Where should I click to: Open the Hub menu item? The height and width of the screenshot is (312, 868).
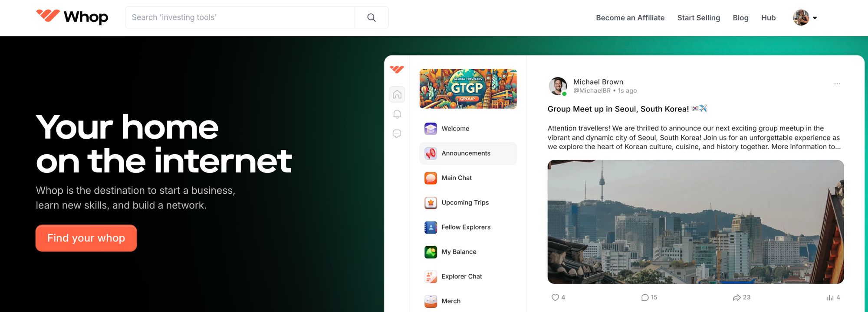tap(768, 18)
